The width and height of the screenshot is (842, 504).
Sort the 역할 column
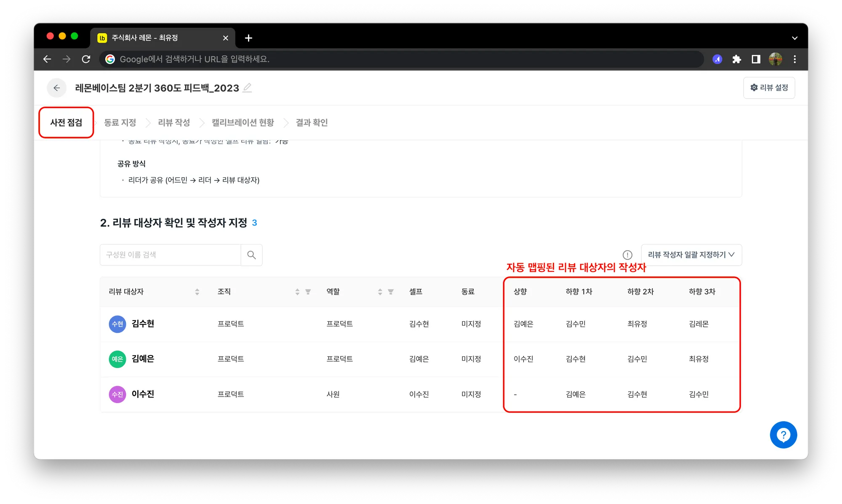point(380,292)
